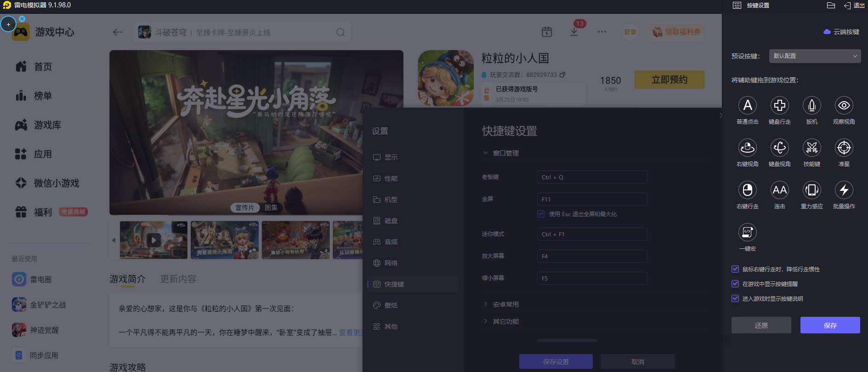
Task: Open 福利 gift section
Action: 34,212
